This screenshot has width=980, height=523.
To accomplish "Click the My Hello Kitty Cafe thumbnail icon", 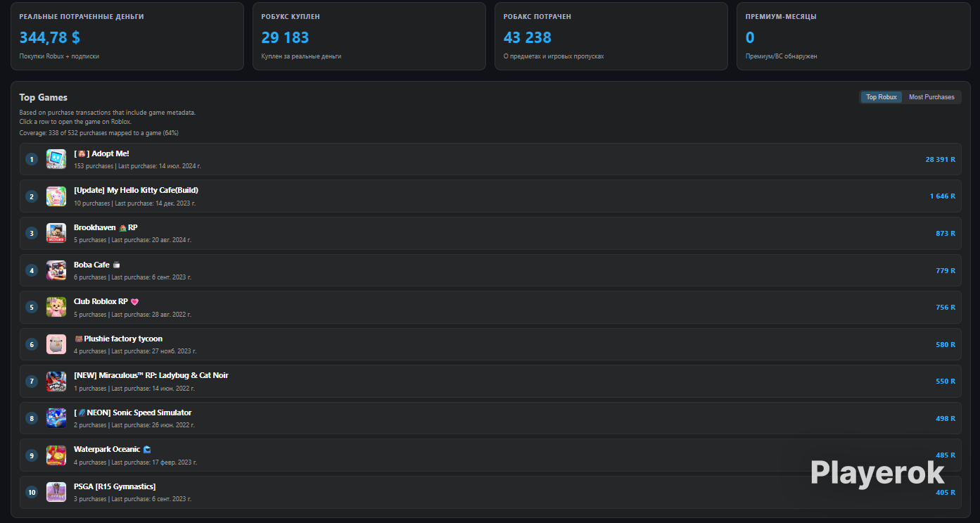I will pos(56,196).
